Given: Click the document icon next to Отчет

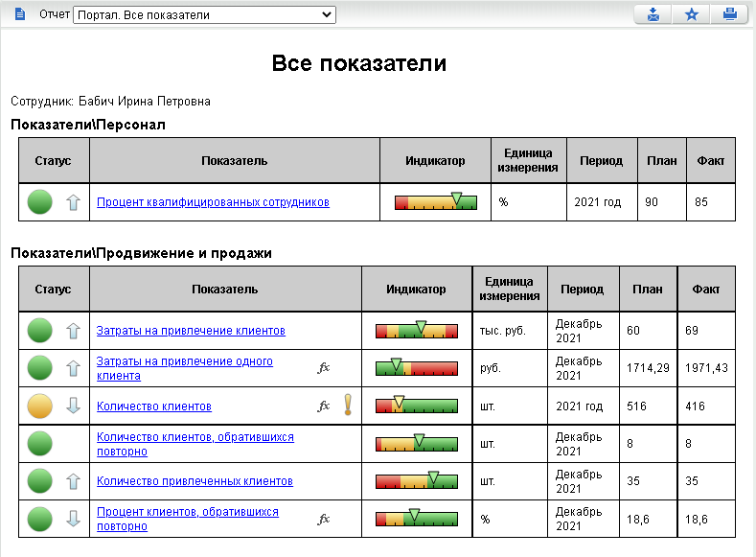Looking at the screenshot, I should (x=21, y=15).
